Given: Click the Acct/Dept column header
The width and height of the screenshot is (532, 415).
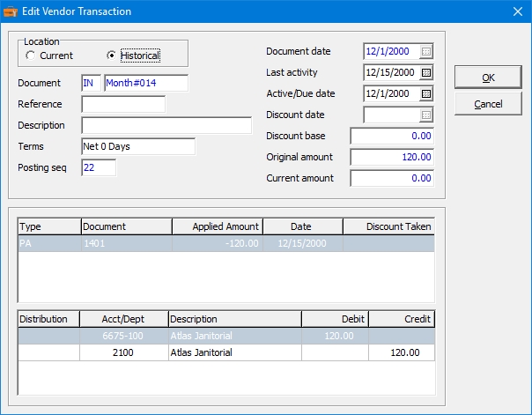Looking at the screenshot, I should point(124,319).
